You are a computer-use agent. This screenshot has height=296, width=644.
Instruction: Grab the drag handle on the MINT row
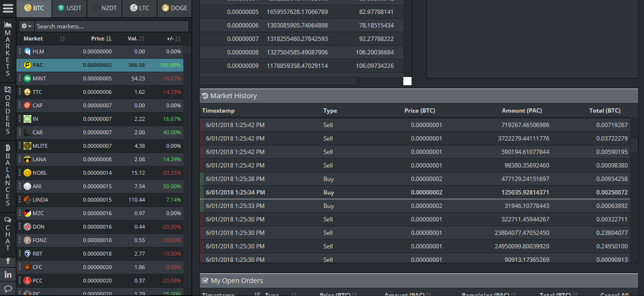pyautogui.click(x=20, y=78)
